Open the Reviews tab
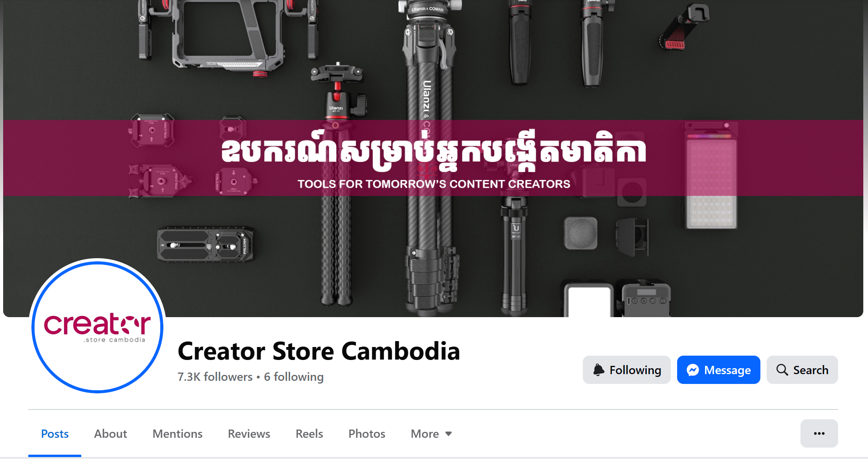Viewport: 868px width, 459px height. [249, 434]
